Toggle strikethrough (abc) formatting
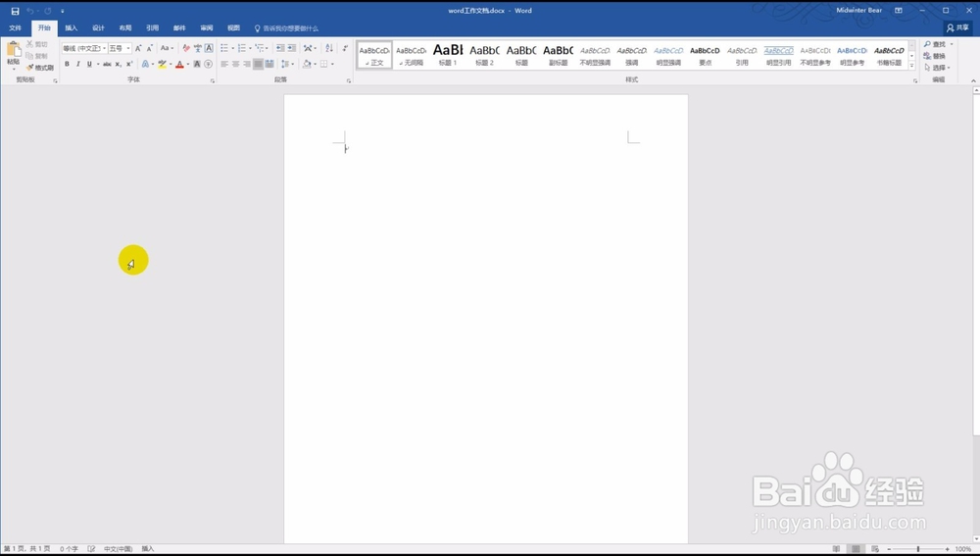The image size is (980, 556). pos(107,64)
